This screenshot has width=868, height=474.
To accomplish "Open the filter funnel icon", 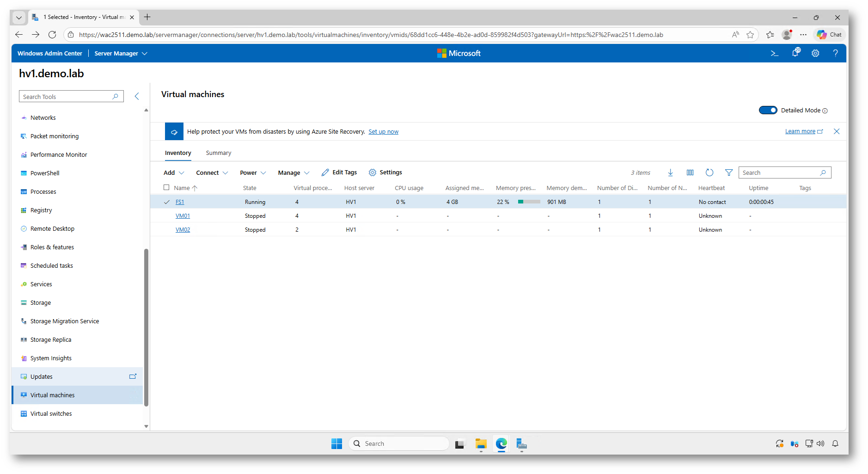I will click(x=729, y=172).
